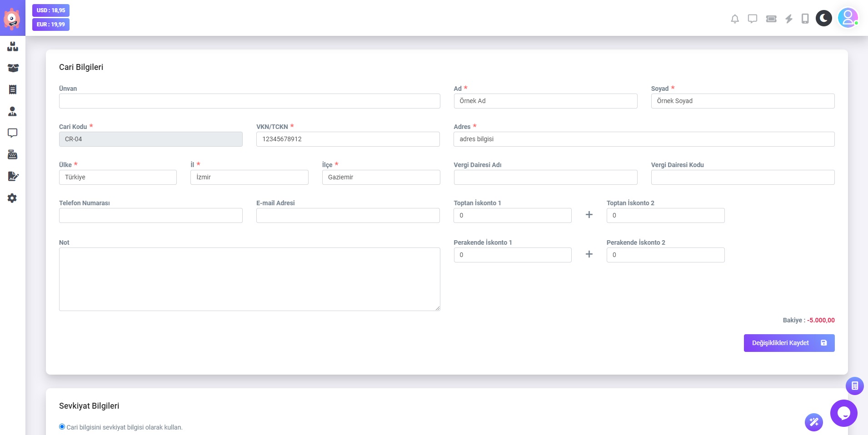The image size is (868, 435).
Task: Open the İl field showing İzmir
Action: pyautogui.click(x=249, y=177)
